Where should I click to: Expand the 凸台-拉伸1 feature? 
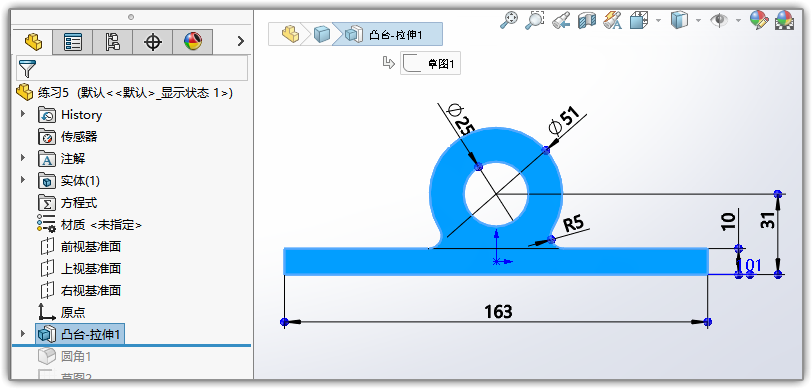click(22, 334)
